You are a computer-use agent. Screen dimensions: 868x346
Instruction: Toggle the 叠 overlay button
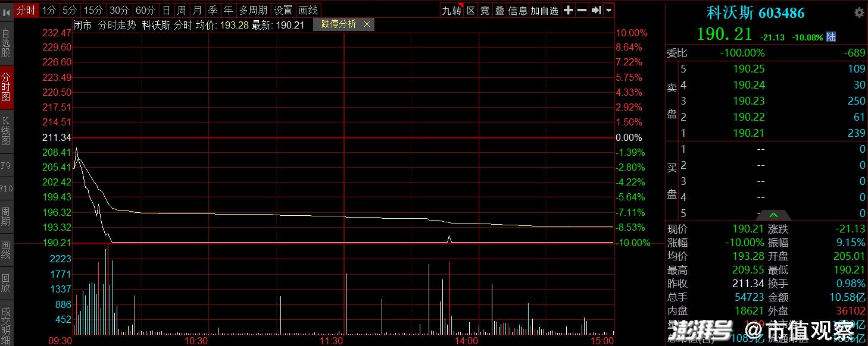click(x=499, y=10)
